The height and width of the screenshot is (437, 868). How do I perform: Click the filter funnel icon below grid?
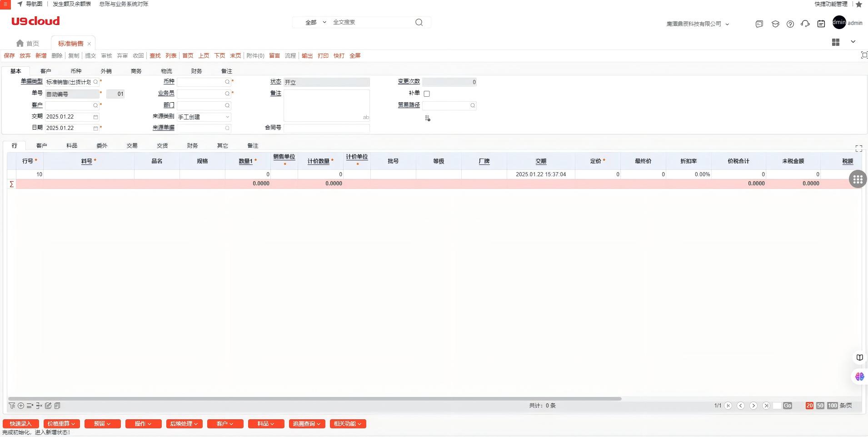coord(12,406)
